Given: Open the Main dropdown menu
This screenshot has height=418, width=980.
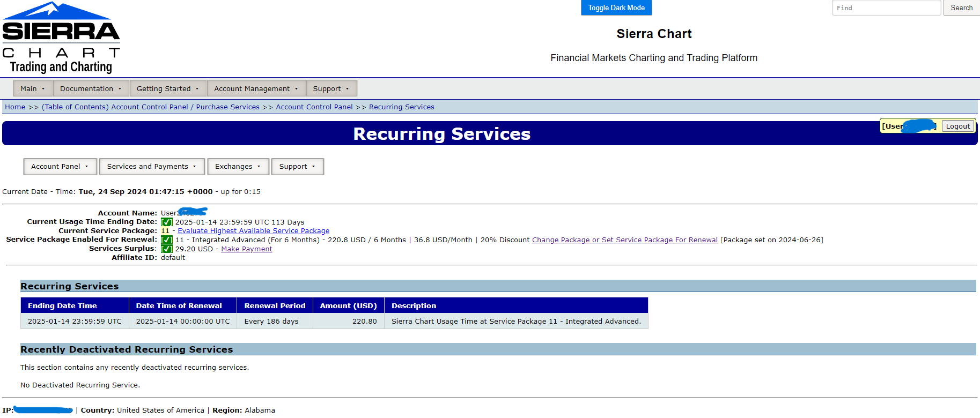Looking at the screenshot, I should [33, 88].
